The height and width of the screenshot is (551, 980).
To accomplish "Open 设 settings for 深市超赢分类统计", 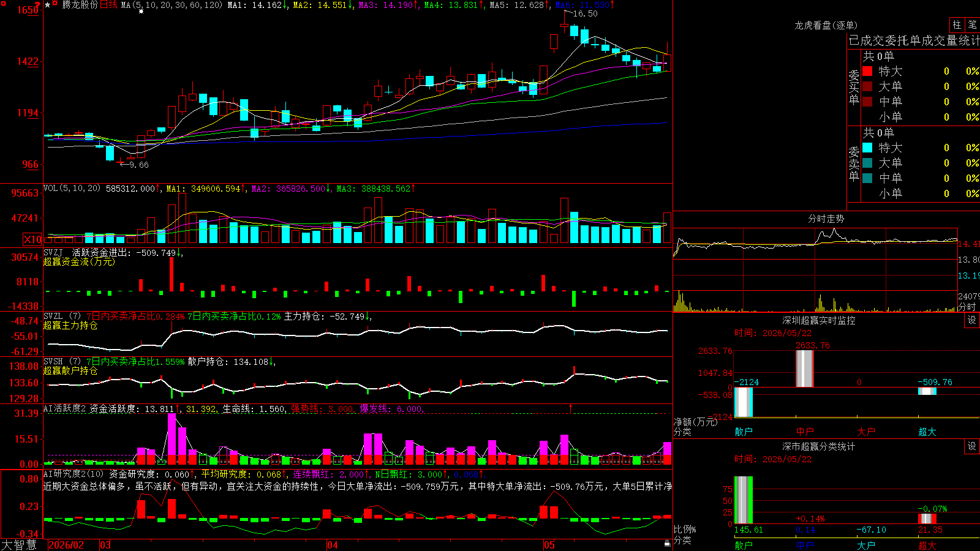I will pyautogui.click(x=972, y=446).
